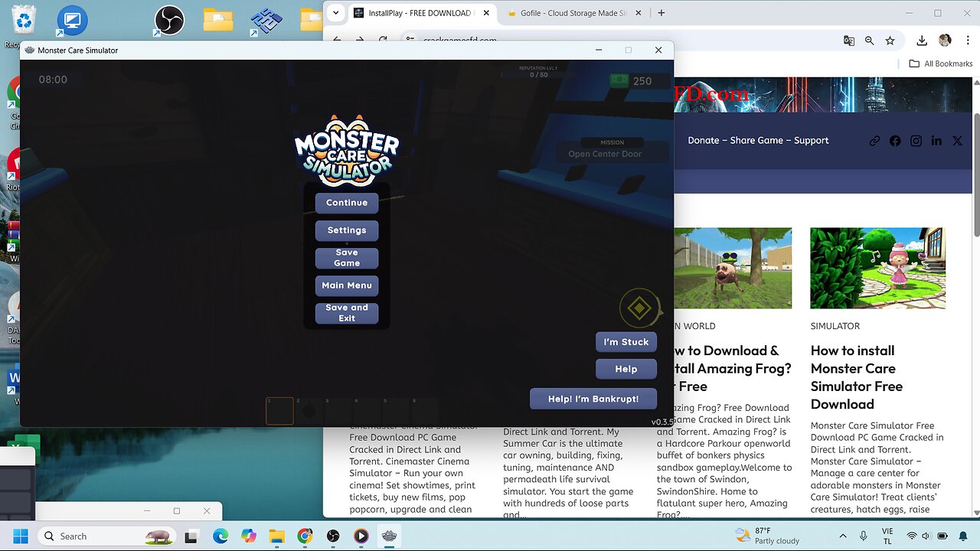Image resolution: width=980 pixels, height=551 pixels.
Task: Select hotbar slot 2 with round item
Action: click(x=309, y=411)
